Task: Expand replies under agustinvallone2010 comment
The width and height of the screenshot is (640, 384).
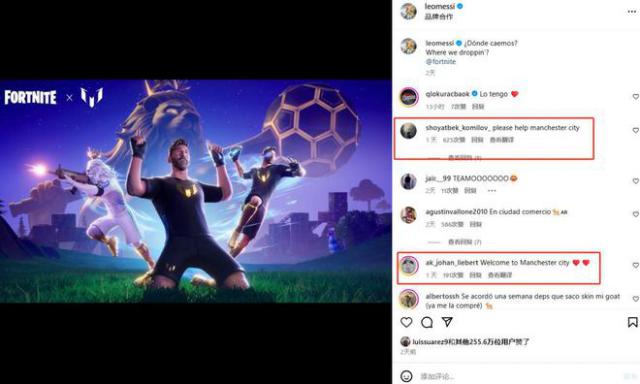Action: 464,242
